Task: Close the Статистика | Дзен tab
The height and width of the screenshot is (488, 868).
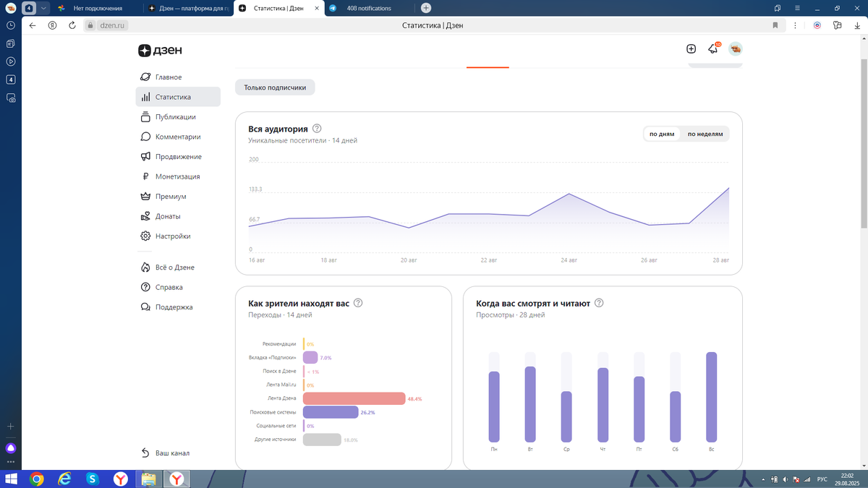Action: 315,8
